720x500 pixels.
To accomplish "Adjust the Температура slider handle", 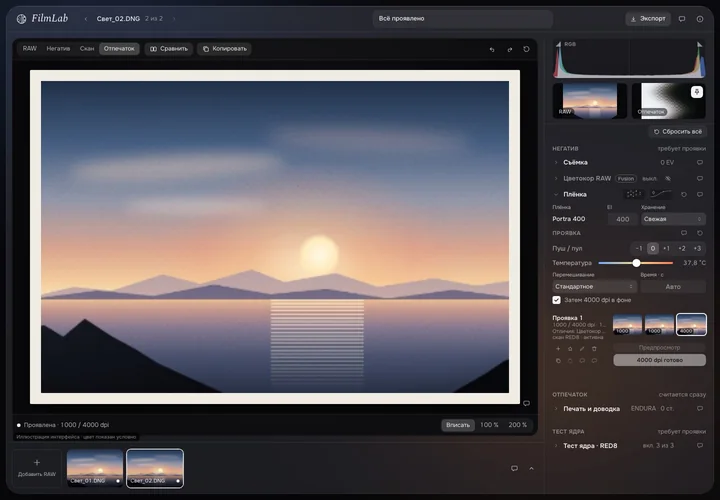I will pyautogui.click(x=636, y=263).
